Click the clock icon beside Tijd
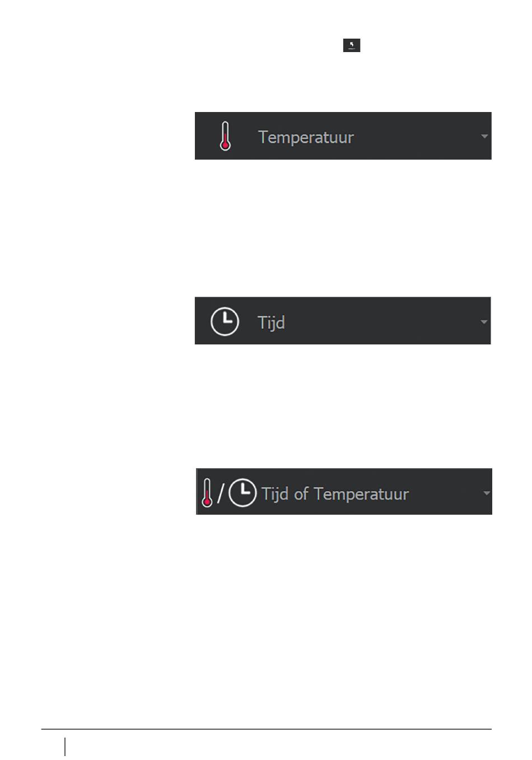This screenshot has width=532, height=760. coord(225,321)
